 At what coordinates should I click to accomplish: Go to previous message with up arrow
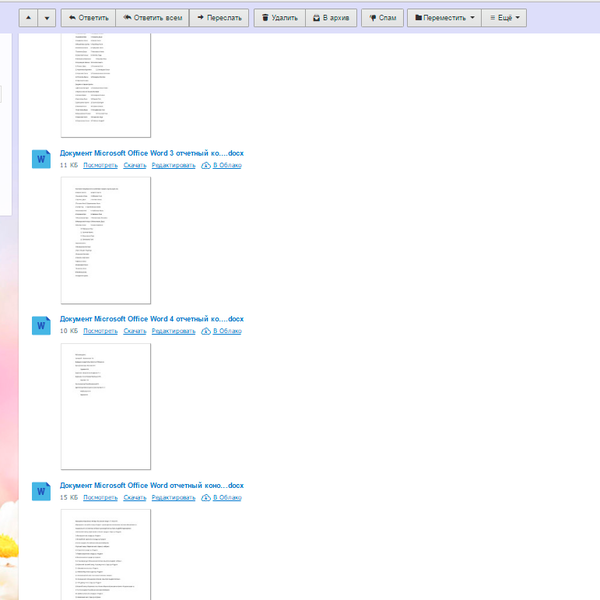tap(27, 18)
